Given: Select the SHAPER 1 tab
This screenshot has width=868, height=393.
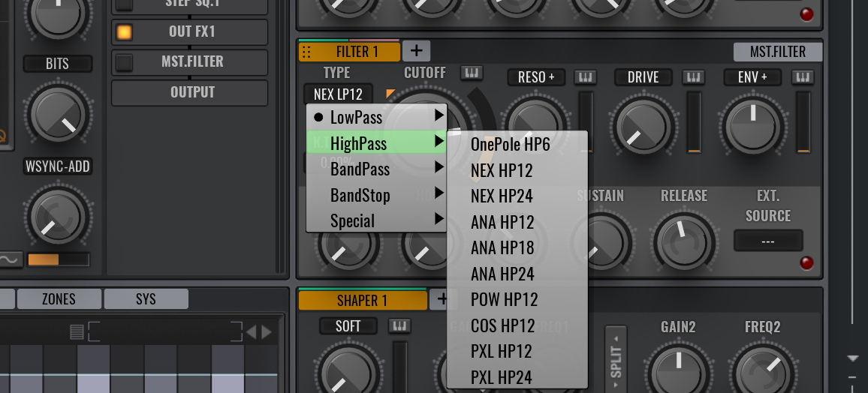Looking at the screenshot, I should (363, 300).
